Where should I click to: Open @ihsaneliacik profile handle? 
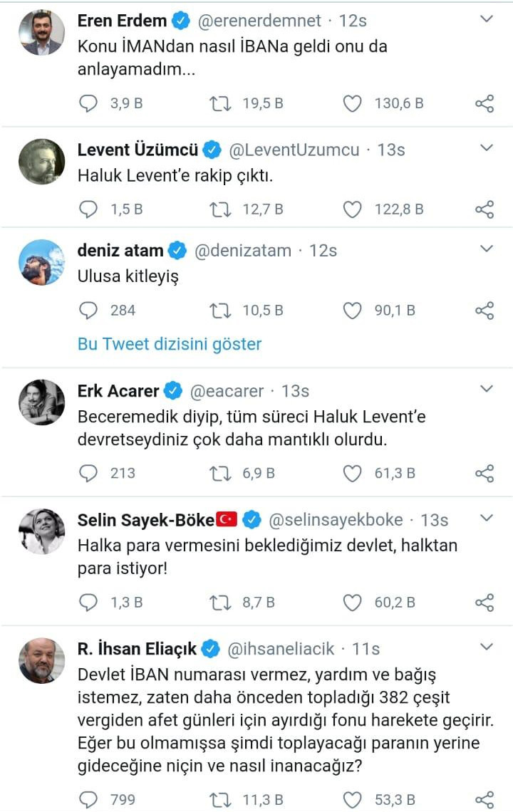(x=283, y=648)
